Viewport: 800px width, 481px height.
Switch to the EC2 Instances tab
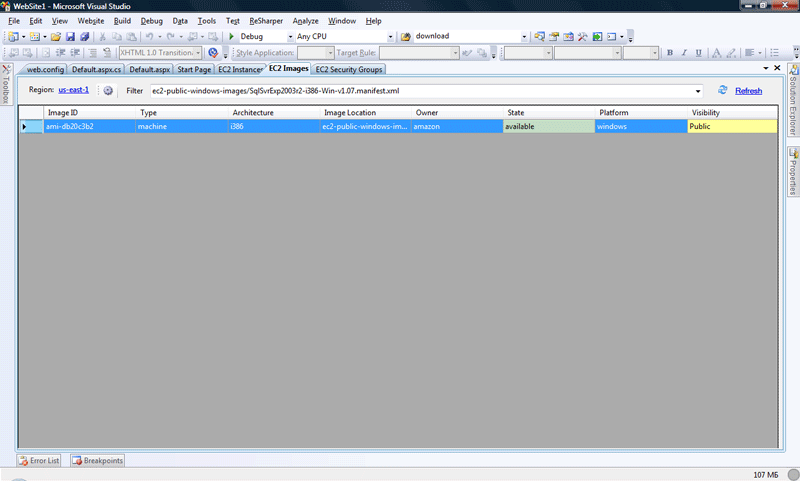click(240, 69)
